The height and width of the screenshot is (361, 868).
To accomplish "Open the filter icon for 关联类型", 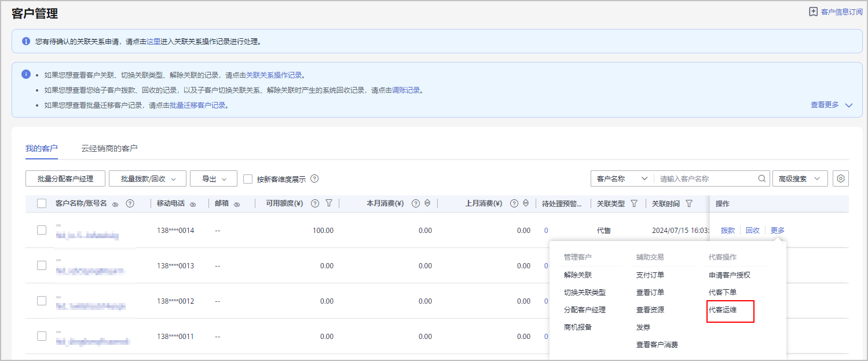I will 634,203.
